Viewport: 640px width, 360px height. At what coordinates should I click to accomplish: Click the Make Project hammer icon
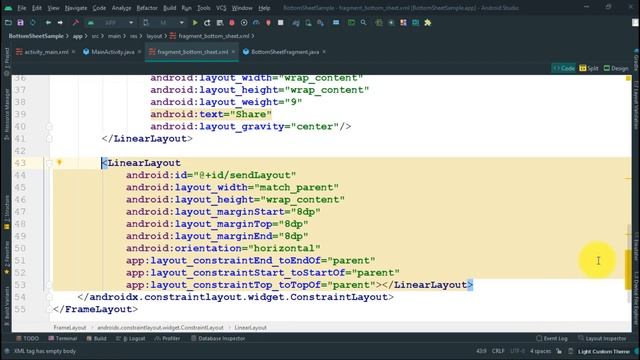[x=76, y=23]
